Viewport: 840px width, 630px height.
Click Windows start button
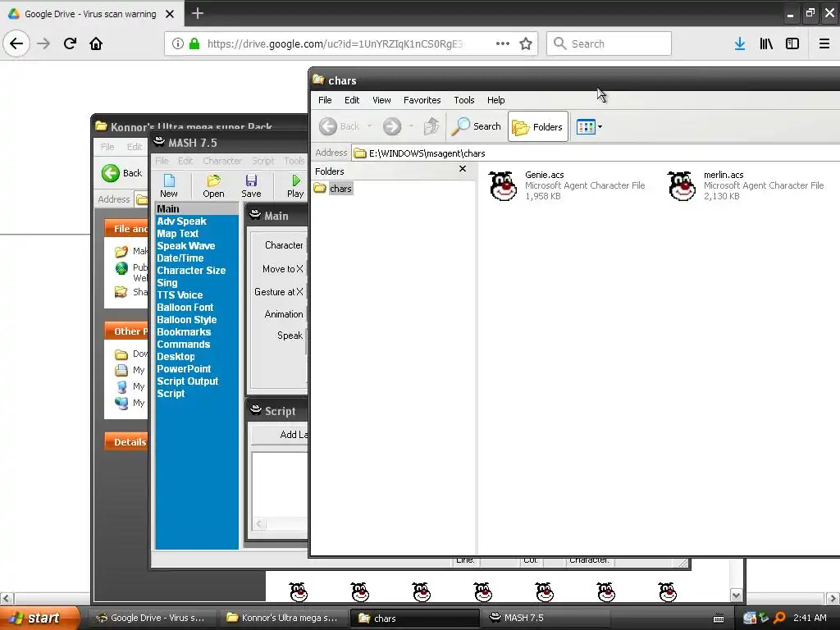point(39,618)
